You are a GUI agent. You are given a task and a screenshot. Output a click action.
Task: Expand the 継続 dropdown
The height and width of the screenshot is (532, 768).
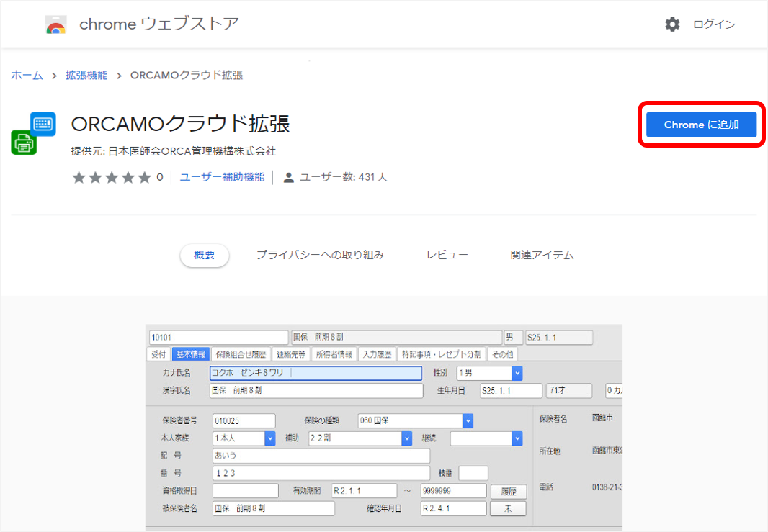(x=517, y=438)
